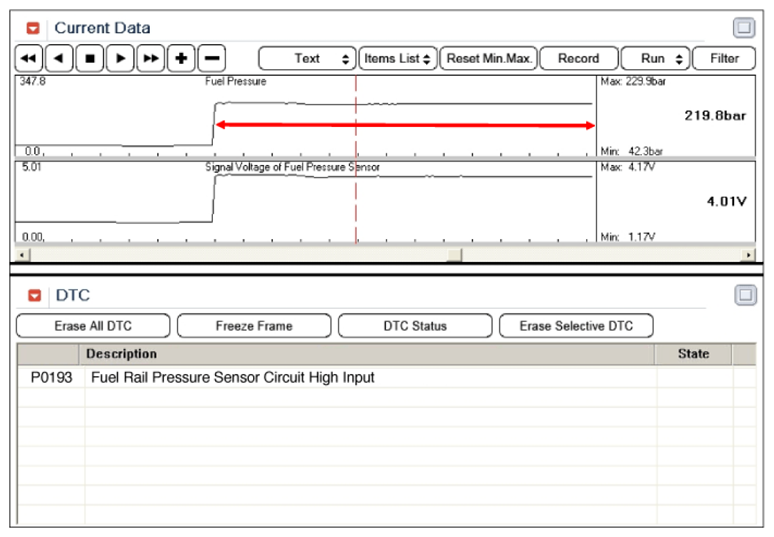Image resolution: width=774 pixels, height=537 pixels.
Task: Zoom in with the plus icon
Action: click(x=181, y=59)
